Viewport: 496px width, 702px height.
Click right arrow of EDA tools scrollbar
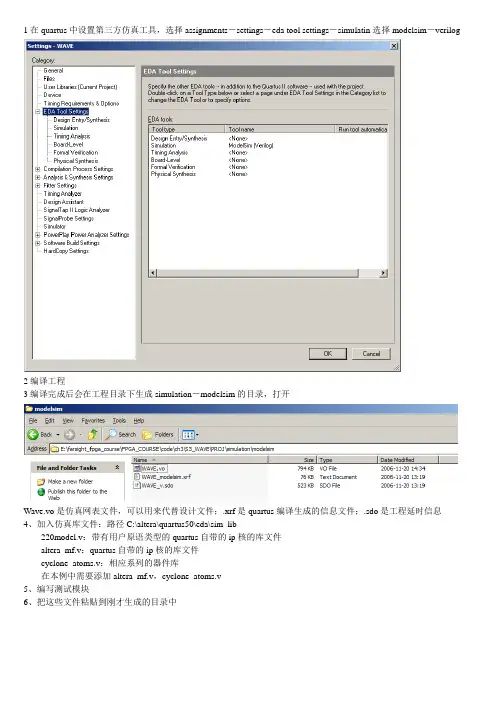[x=384, y=273]
